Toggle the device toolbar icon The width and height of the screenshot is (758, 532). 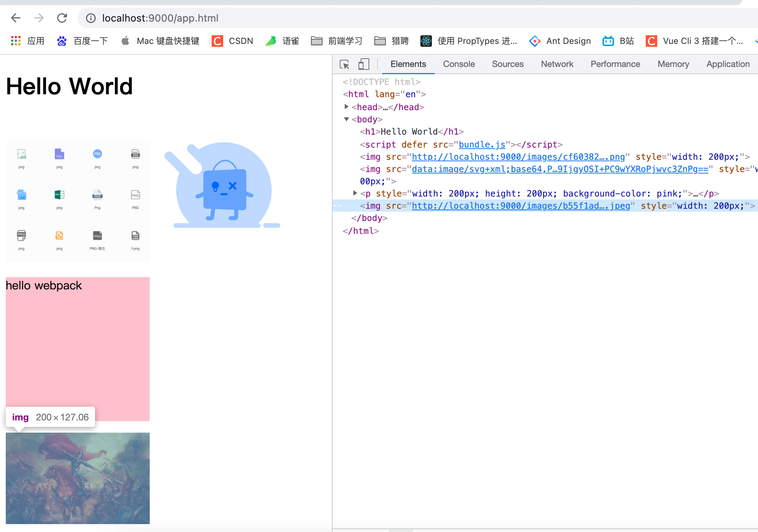pyautogui.click(x=364, y=64)
